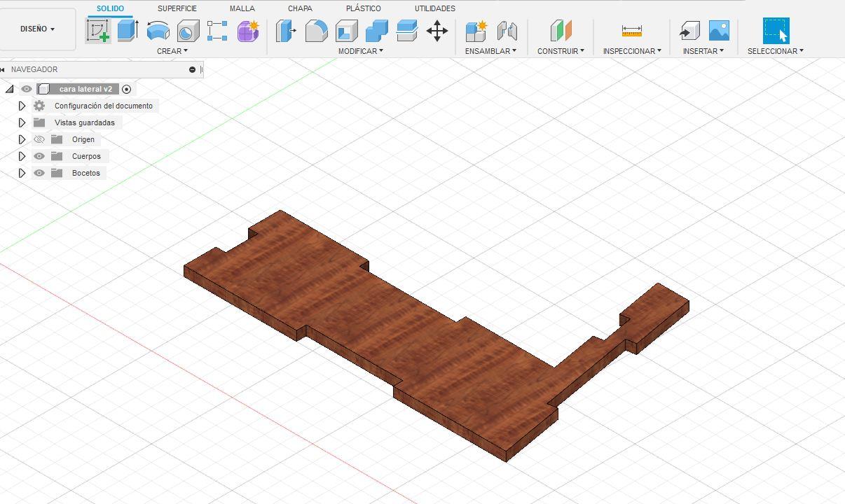Open the ENSAMBLAR dropdown menu
Viewport: 845px width, 504px height.
click(x=490, y=51)
